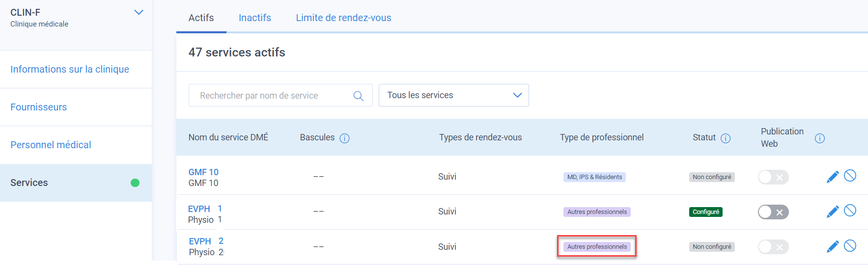The height and width of the screenshot is (265, 868).
Task: Toggle web publication for EVPH 2
Action: tap(773, 247)
